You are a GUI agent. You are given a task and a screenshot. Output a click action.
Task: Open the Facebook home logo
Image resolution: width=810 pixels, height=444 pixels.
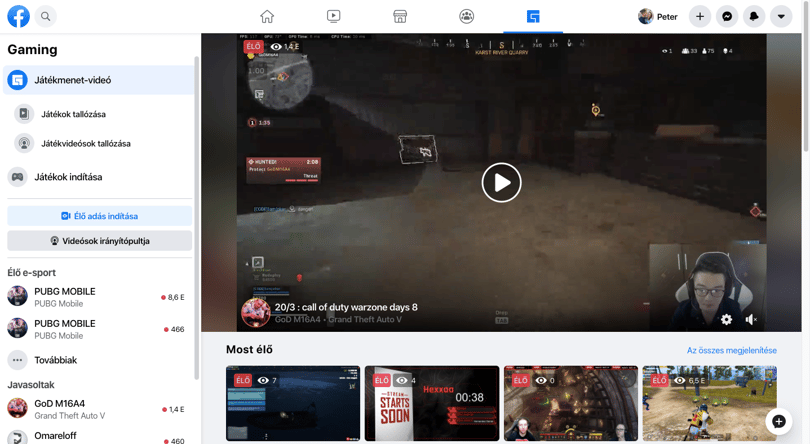(18, 17)
